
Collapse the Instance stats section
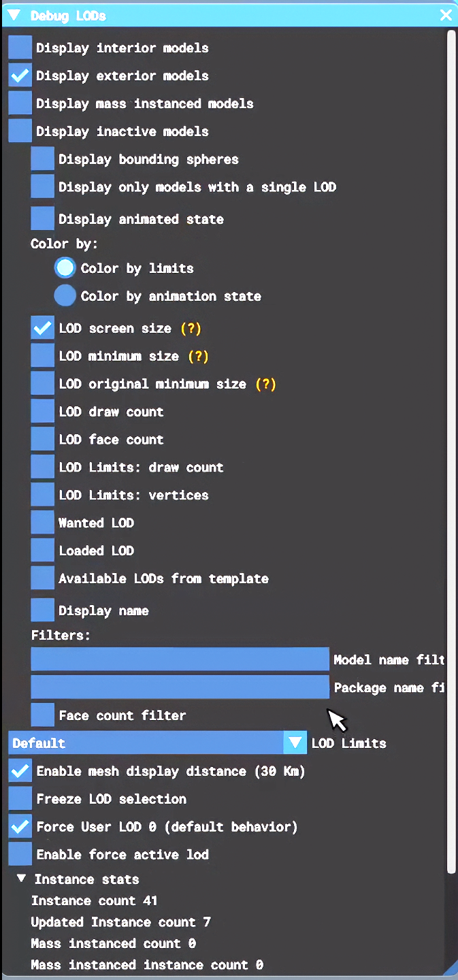tap(22, 879)
